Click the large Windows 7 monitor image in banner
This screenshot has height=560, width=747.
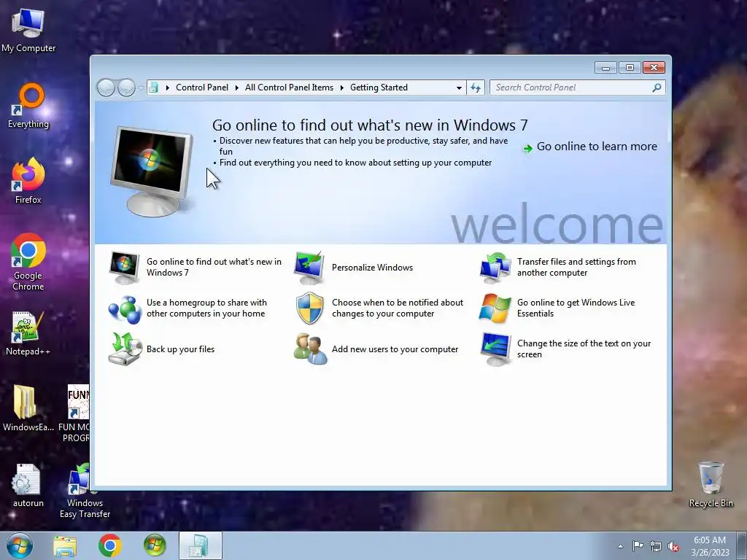pyautogui.click(x=152, y=171)
